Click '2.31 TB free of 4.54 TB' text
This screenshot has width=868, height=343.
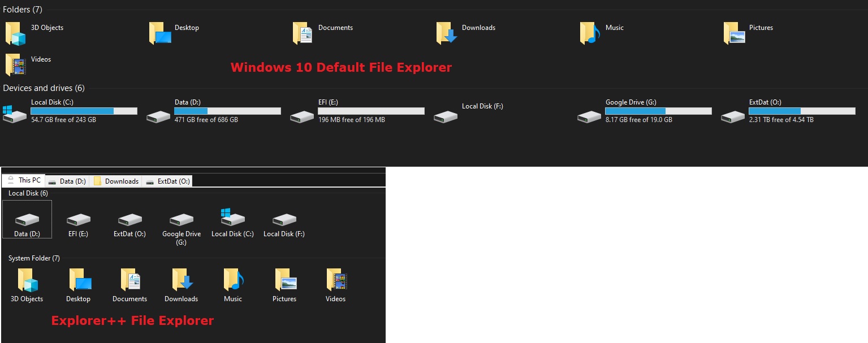pos(781,120)
